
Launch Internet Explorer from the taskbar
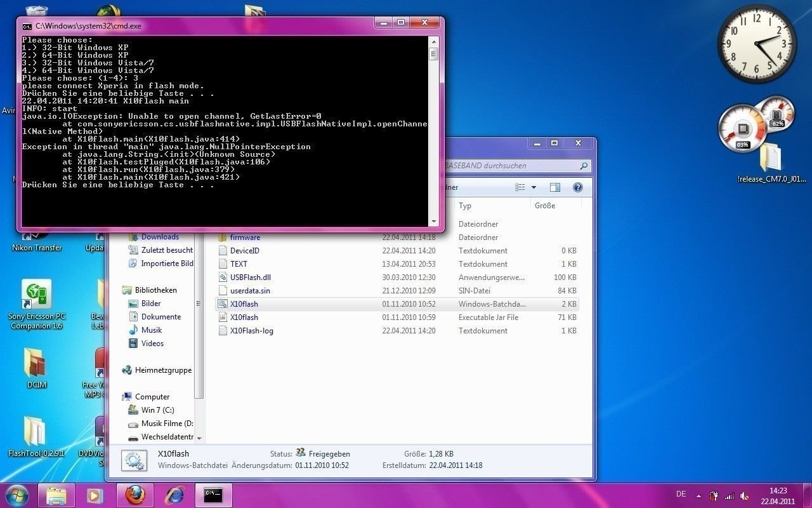click(x=174, y=495)
